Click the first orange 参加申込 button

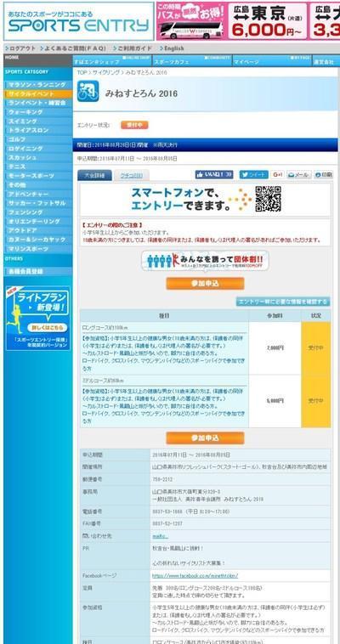pyautogui.click(x=205, y=284)
